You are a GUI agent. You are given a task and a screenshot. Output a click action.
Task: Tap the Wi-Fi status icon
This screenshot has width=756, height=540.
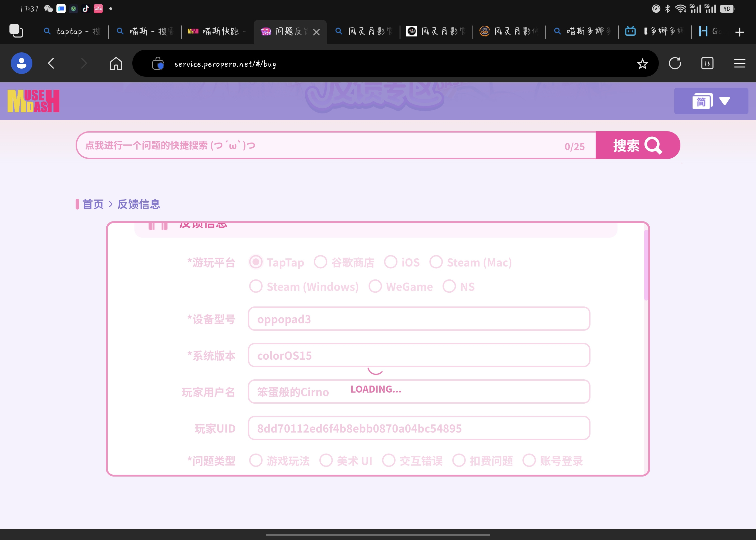pos(681,9)
